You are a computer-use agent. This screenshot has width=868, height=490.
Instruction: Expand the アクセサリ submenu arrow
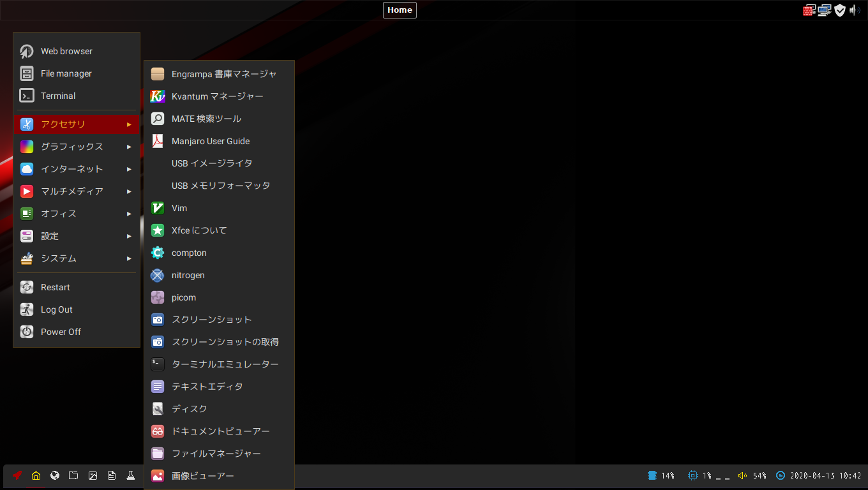tap(129, 124)
